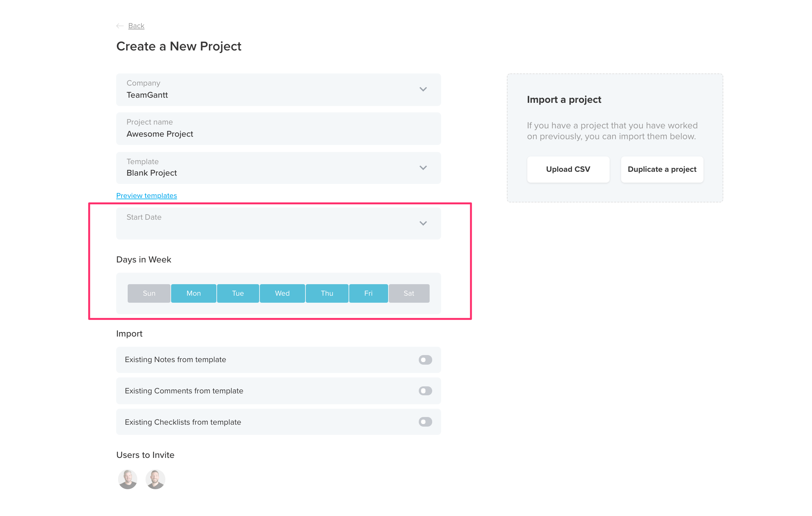Screen dimensions: 812x516
Task: Toggle Existing Notes from template
Action: (x=425, y=360)
